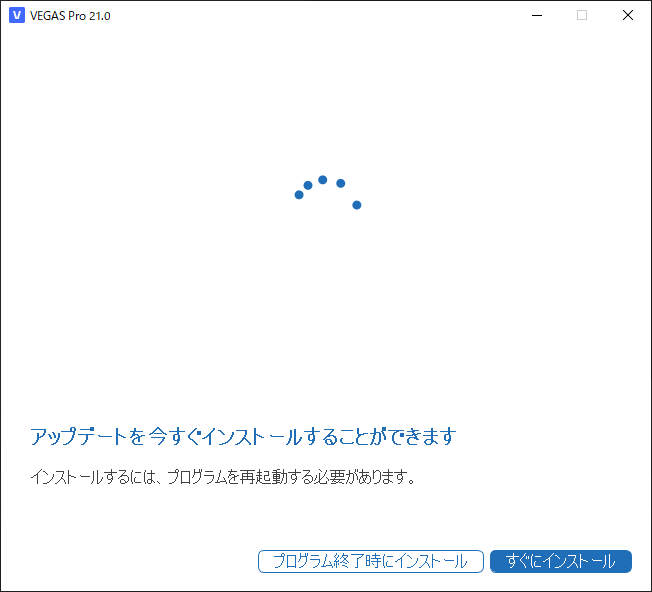Click the empty title bar area

tap(300, 15)
